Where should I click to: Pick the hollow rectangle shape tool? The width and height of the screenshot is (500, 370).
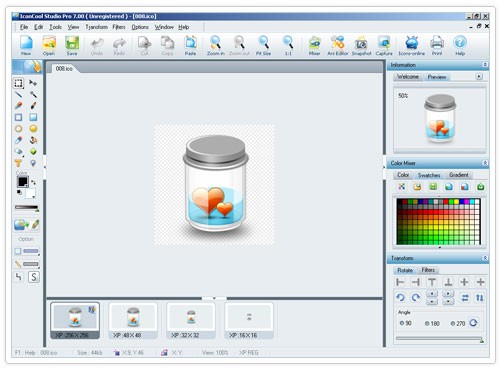click(x=19, y=117)
